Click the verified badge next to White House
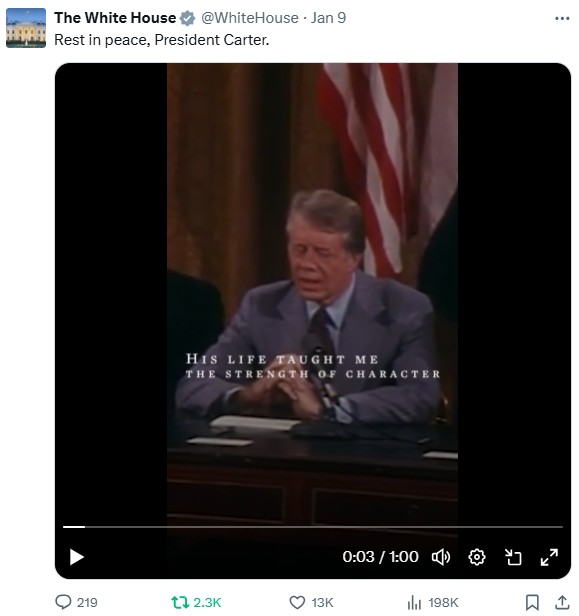The image size is (579, 616). pyautogui.click(x=187, y=18)
